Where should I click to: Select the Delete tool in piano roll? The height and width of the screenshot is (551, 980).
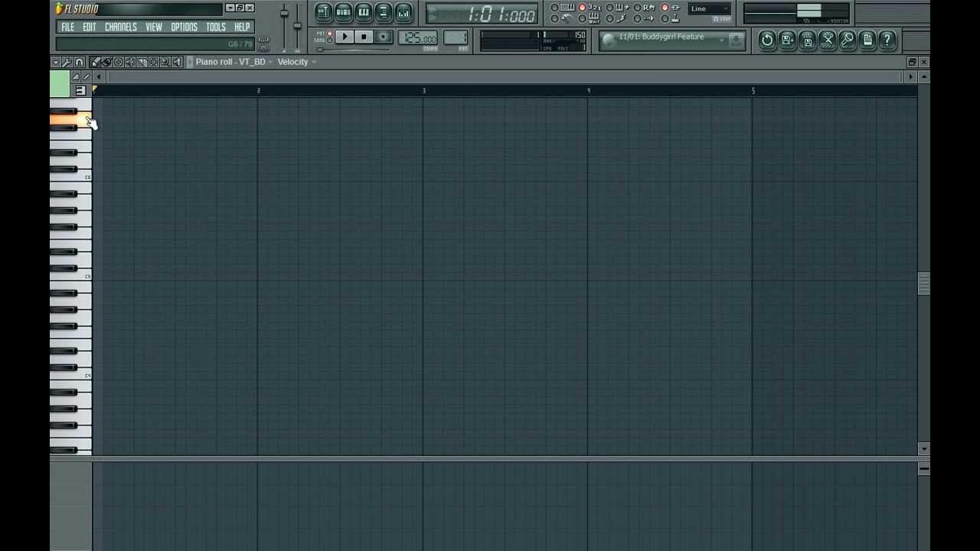click(x=119, y=62)
